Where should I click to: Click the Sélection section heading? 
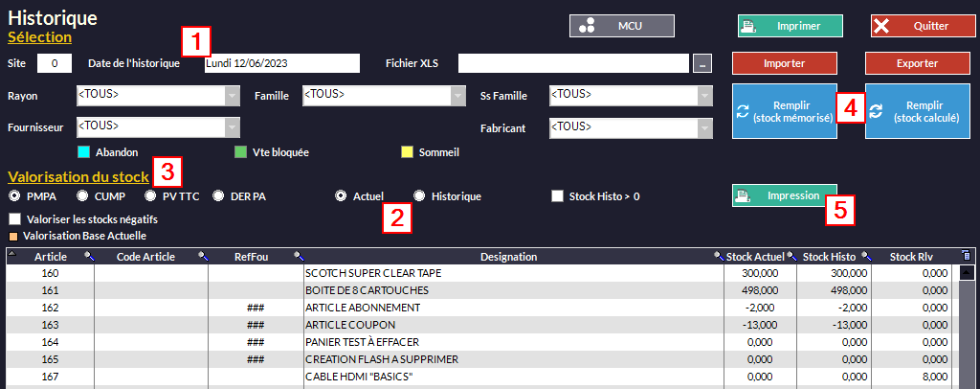39,37
